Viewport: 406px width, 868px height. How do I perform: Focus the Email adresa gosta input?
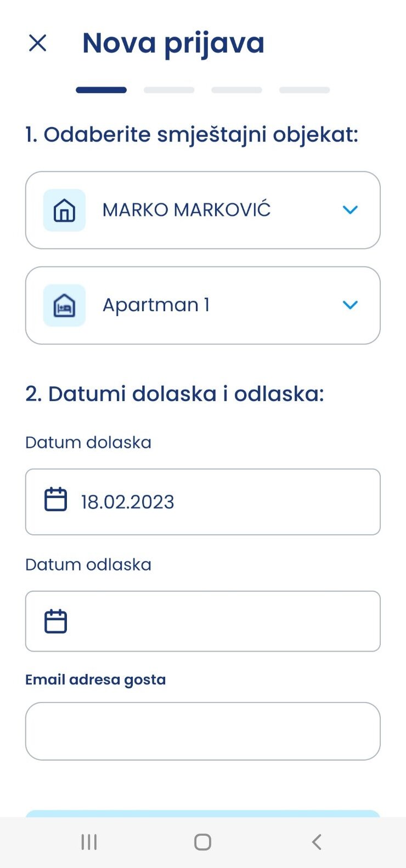pos(202,731)
